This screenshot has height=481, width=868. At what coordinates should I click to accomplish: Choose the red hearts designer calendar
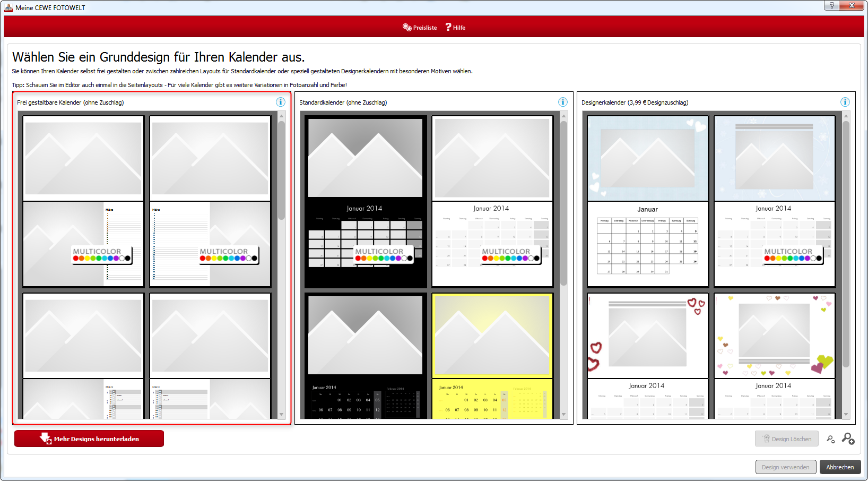647,356
